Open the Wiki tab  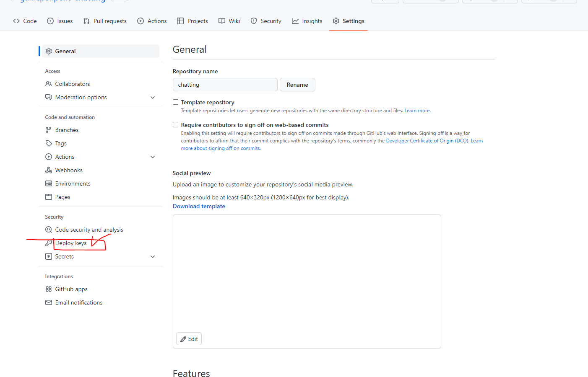[x=229, y=21]
